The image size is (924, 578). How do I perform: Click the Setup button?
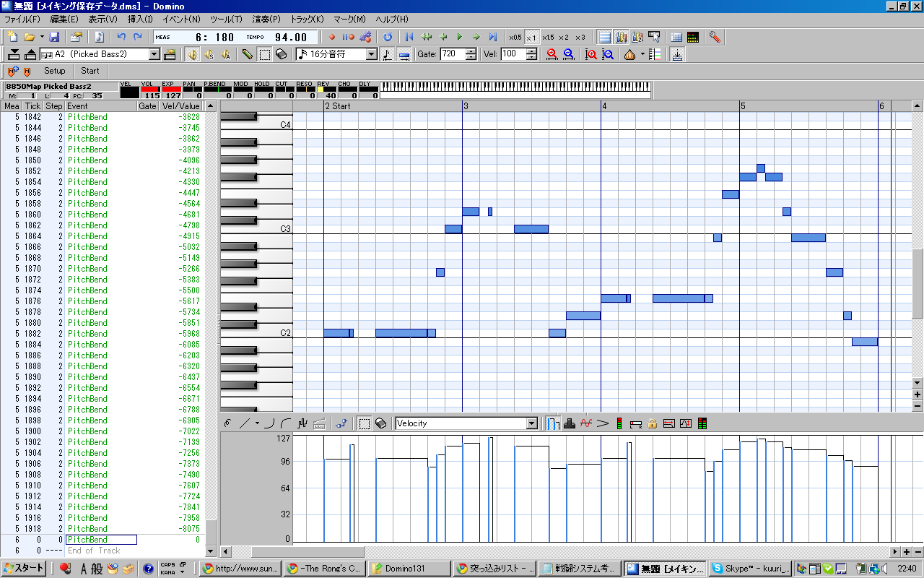click(54, 71)
